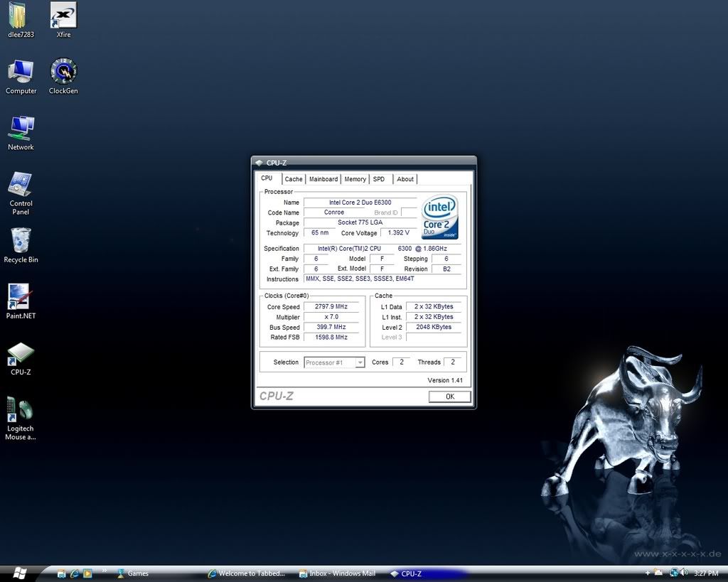
Task: Click the Core Speed value 2797.9 MHz
Action: (331, 306)
